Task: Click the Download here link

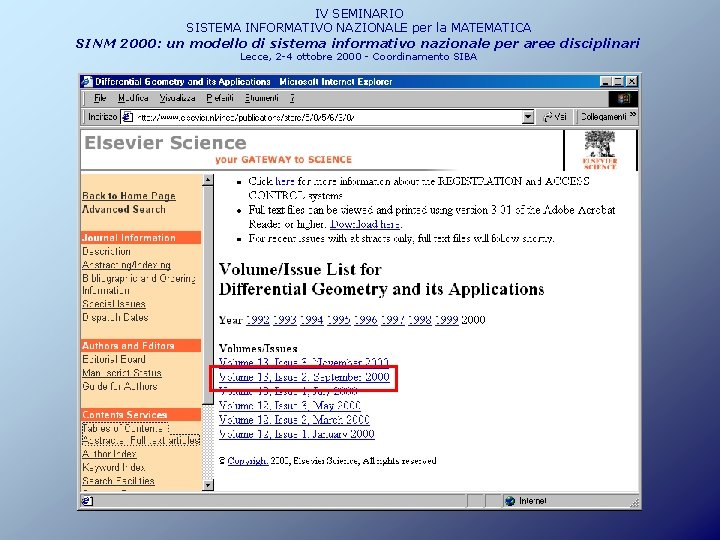Action: tap(365, 224)
